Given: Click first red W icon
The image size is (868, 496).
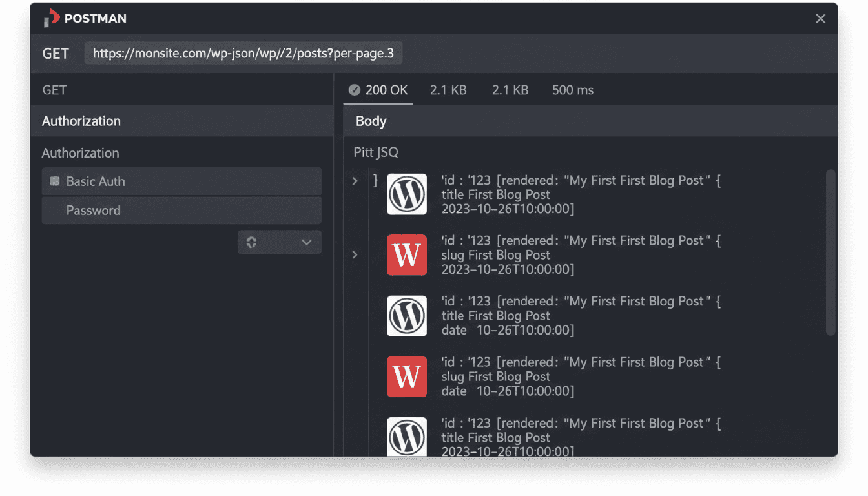Looking at the screenshot, I should (407, 255).
